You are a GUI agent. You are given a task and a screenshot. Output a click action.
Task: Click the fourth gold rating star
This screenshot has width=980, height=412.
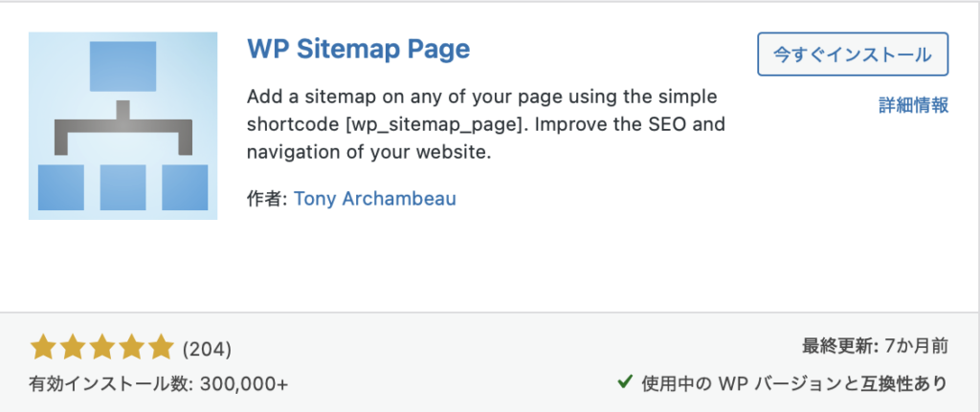[131, 347]
